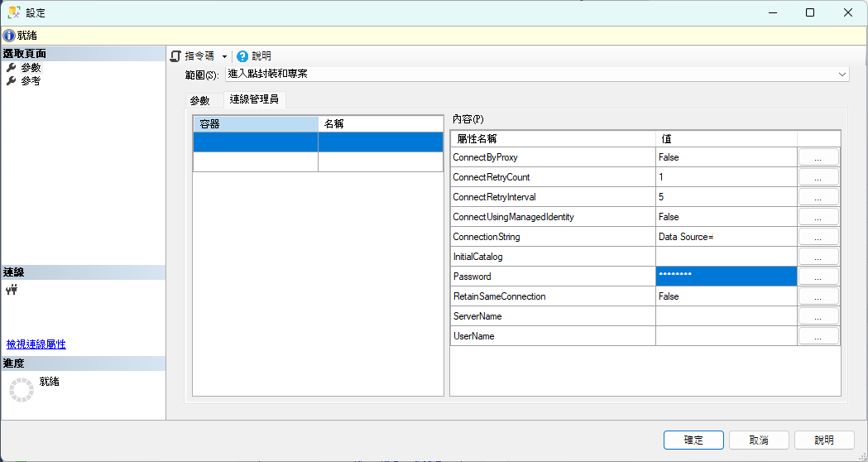Open the Password row ellipsis button
Viewport: 868px width, 462px height.
pos(818,277)
